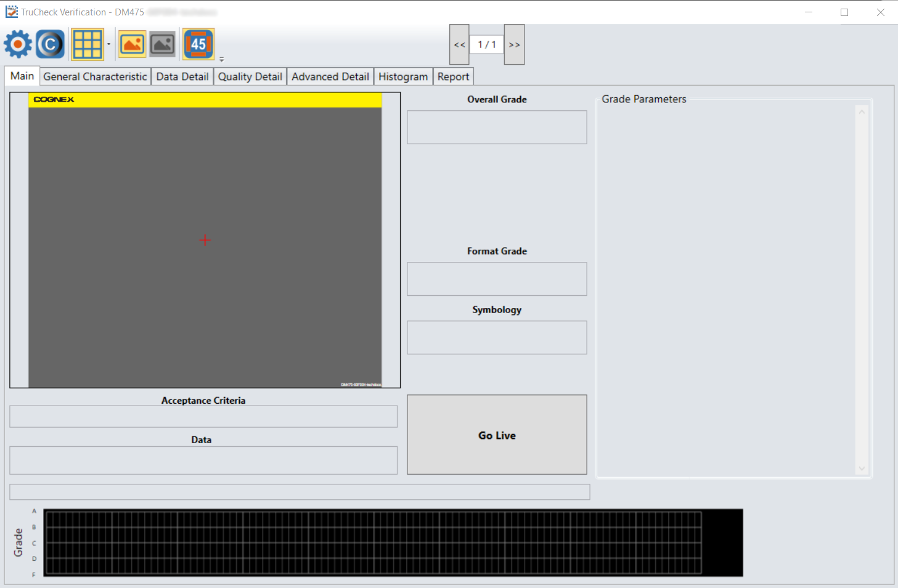898x588 pixels.
Task: Toggle the grayscale image display icon
Action: [162, 44]
